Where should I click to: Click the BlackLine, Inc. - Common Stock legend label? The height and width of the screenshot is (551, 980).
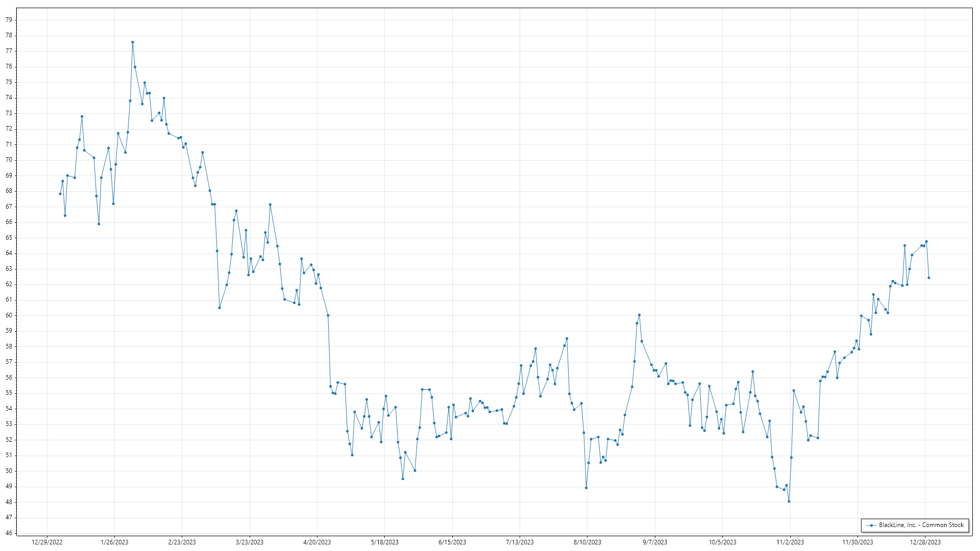click(x=921, y=525)
